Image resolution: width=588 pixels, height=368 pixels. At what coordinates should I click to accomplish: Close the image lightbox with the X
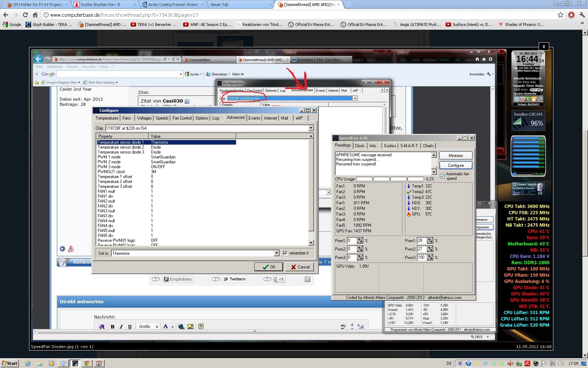click(x=544, y=46)
